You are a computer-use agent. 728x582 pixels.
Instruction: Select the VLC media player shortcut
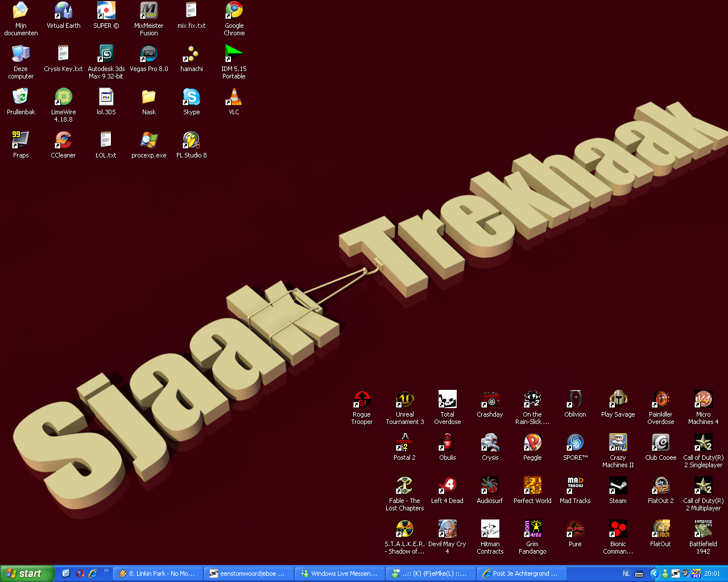coord(234,97)
